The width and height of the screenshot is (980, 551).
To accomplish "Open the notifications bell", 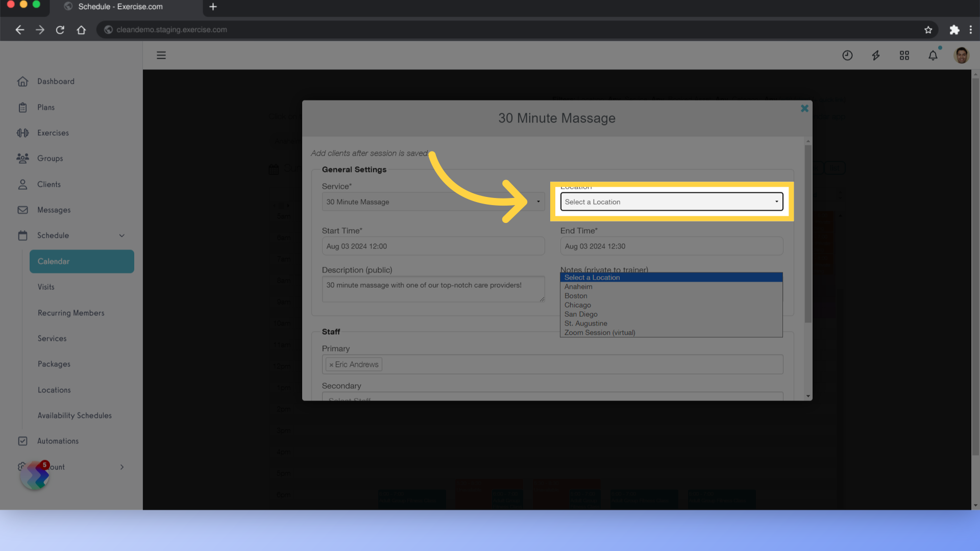I will pos(933,55).
